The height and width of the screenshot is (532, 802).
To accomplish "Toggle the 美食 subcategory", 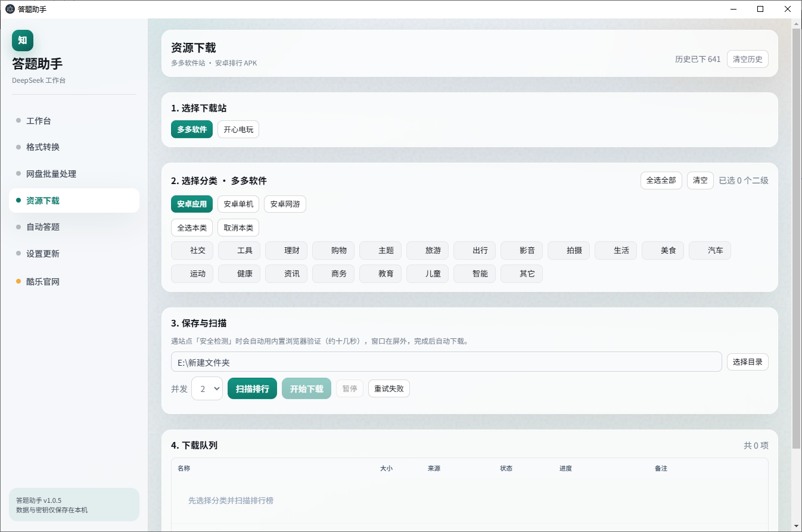I will [663, 250].
